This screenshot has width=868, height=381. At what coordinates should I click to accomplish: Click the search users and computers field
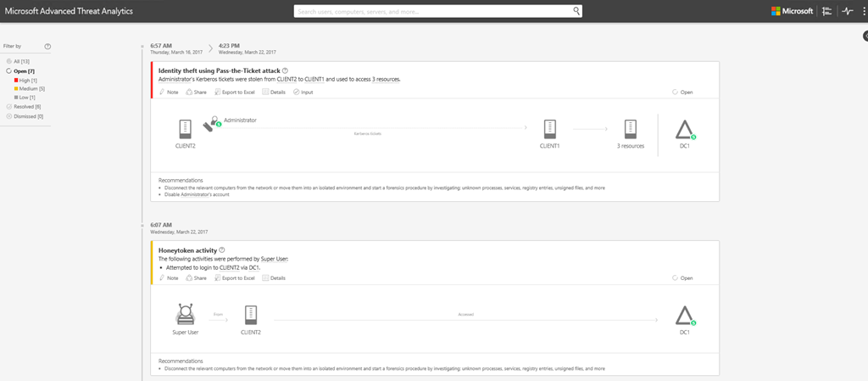click(438, 11)
